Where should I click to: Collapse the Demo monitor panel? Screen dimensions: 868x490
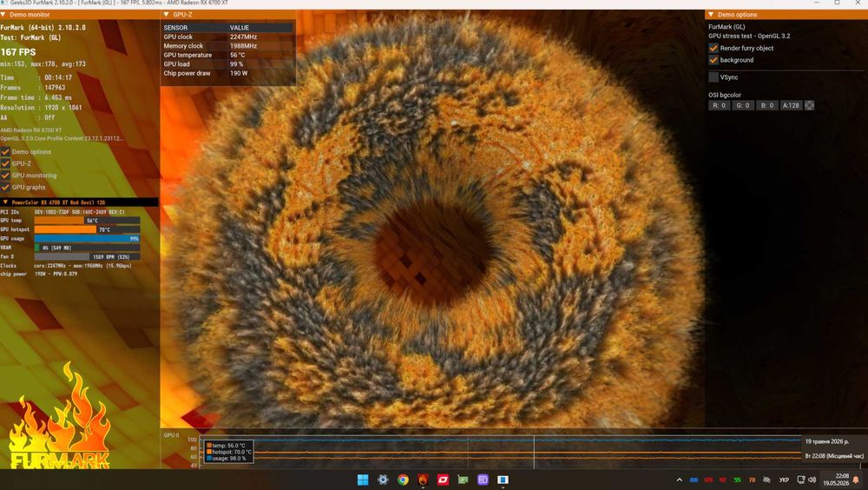pyautogui.click(x=3, y=15)
